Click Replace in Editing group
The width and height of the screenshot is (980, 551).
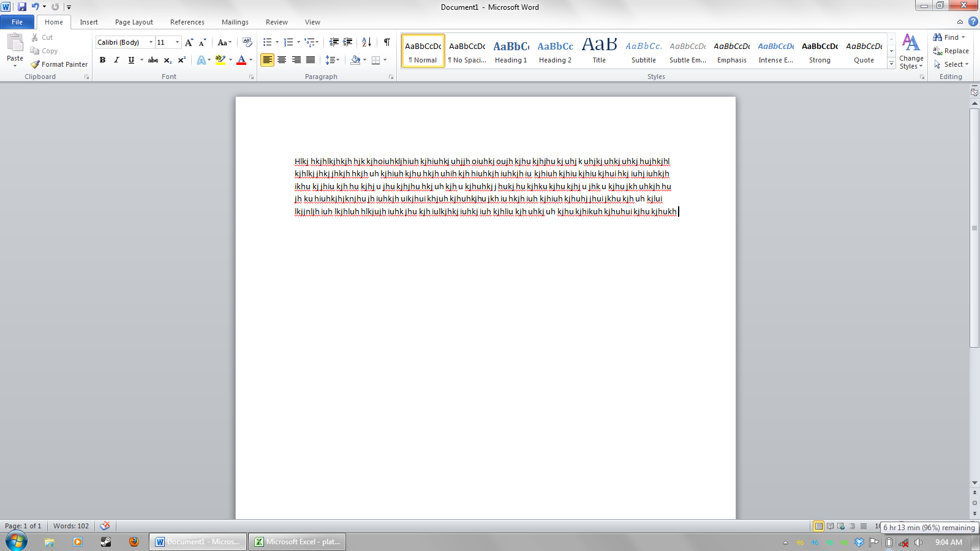pos(951,51)
